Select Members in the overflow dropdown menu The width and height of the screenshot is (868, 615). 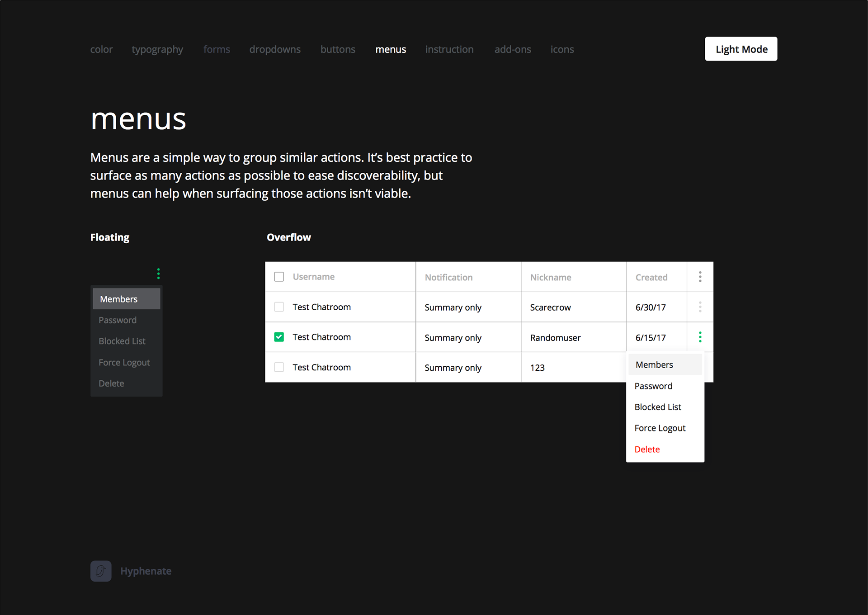click(x=654, y=365)
